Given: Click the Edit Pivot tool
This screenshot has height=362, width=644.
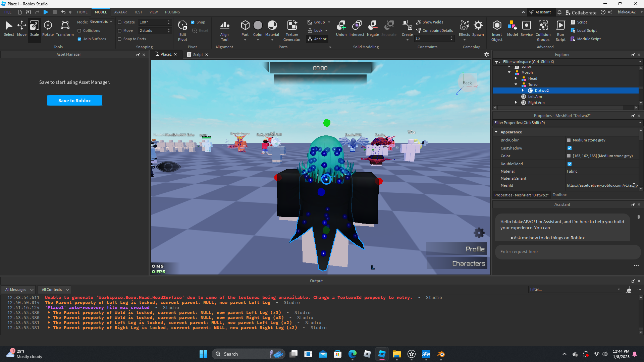Looking at the screenshot, I should [x=182, y=31].
